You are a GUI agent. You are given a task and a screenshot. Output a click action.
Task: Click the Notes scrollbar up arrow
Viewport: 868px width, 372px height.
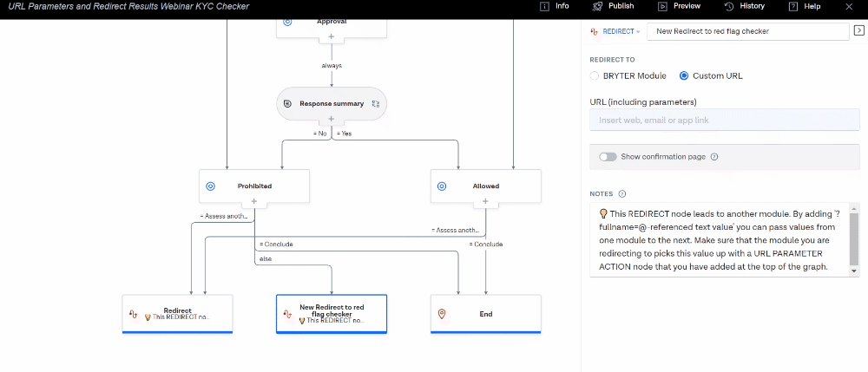855,208
